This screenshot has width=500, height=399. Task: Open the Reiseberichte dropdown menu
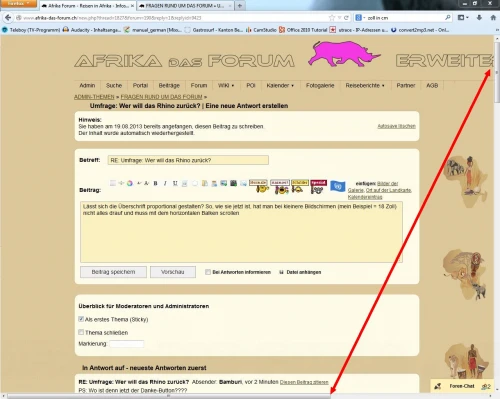coord(365,85)
